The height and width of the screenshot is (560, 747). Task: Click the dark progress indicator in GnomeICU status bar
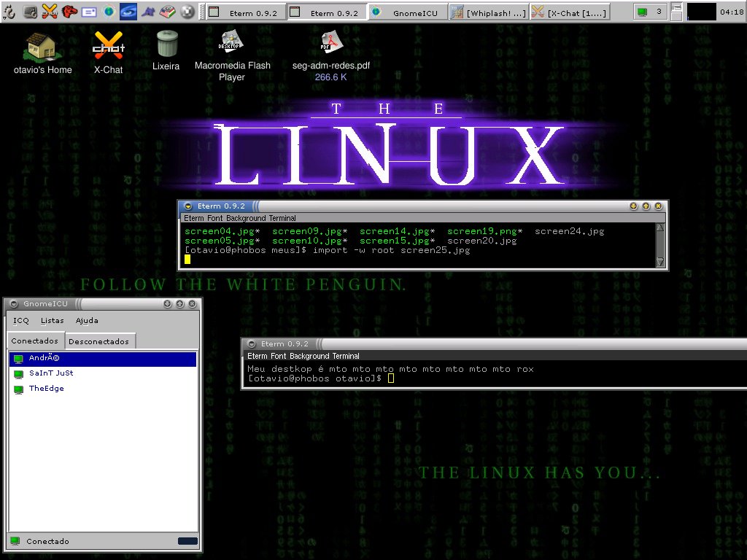coord(187,541)
